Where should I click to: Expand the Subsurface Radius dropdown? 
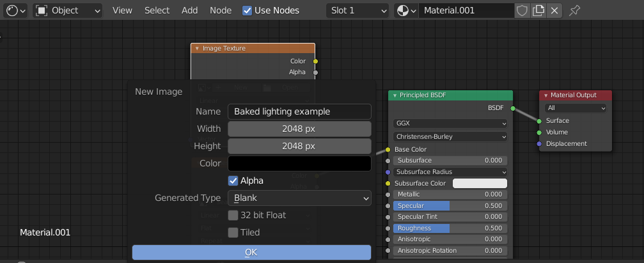pyautogui.click(x=450, y=171)
